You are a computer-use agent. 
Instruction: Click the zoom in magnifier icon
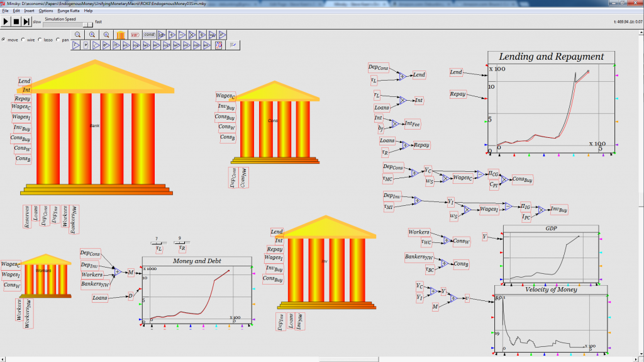point(92,35)
